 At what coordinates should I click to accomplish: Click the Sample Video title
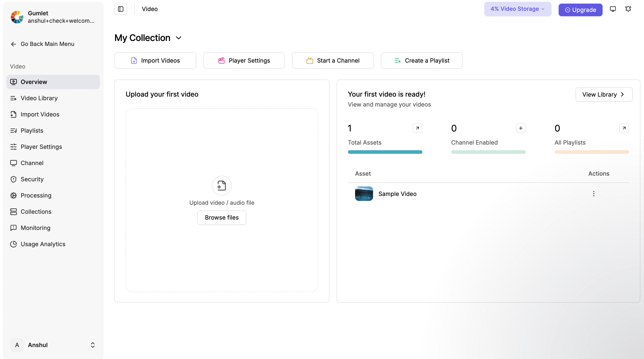click(397, 194)
